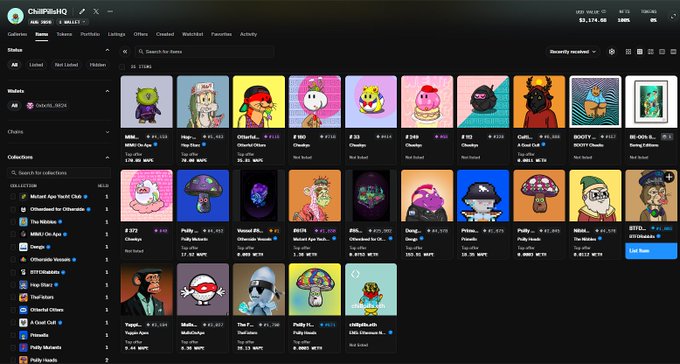The height and width of the screenshot is (364, 680).
Task: Click the List Item button on BTFDRabbits card
Action: pyautogui.click(x=651, y=251)
